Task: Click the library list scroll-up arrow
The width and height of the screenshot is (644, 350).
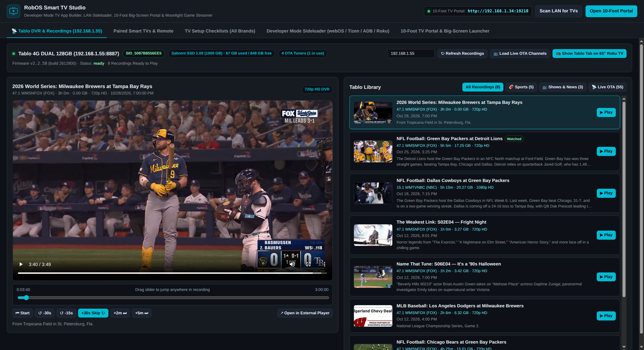Action: pyautogui.click(x=624, y=99)
